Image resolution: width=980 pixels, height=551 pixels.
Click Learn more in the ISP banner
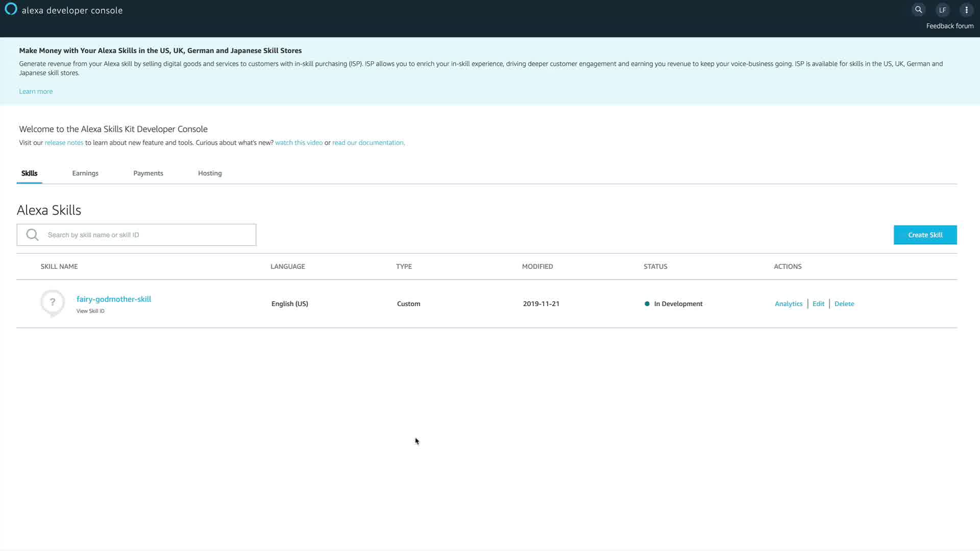(x=36, y=91)
